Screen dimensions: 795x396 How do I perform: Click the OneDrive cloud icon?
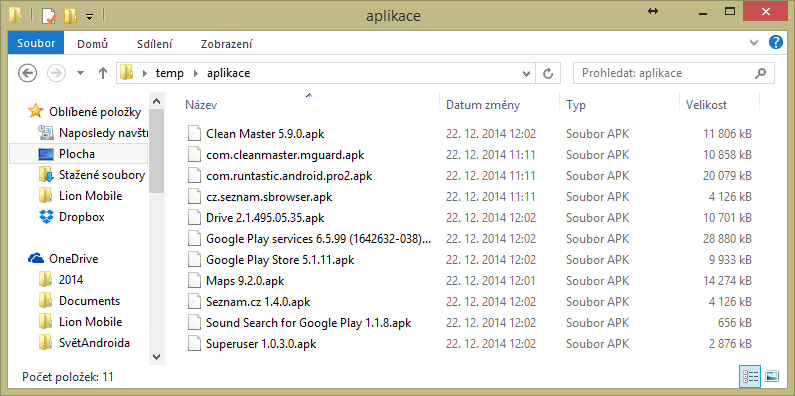pyautogui.click(x=36, y=259)
